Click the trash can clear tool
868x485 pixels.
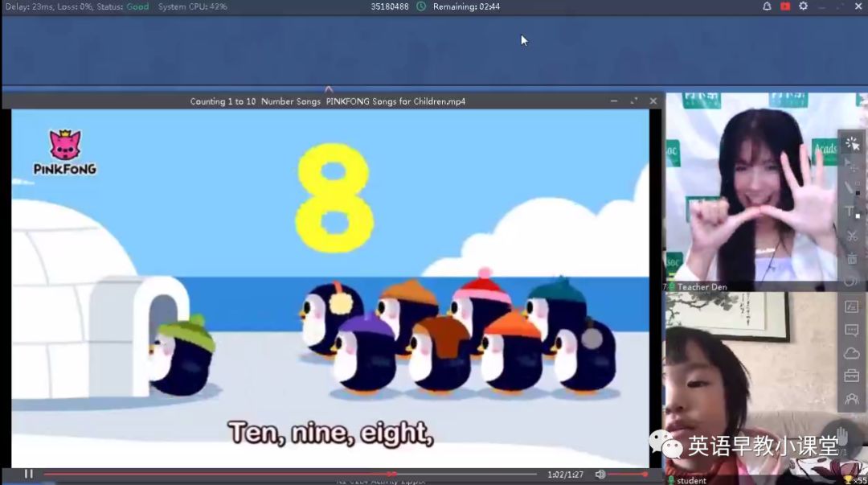(852, 258)
